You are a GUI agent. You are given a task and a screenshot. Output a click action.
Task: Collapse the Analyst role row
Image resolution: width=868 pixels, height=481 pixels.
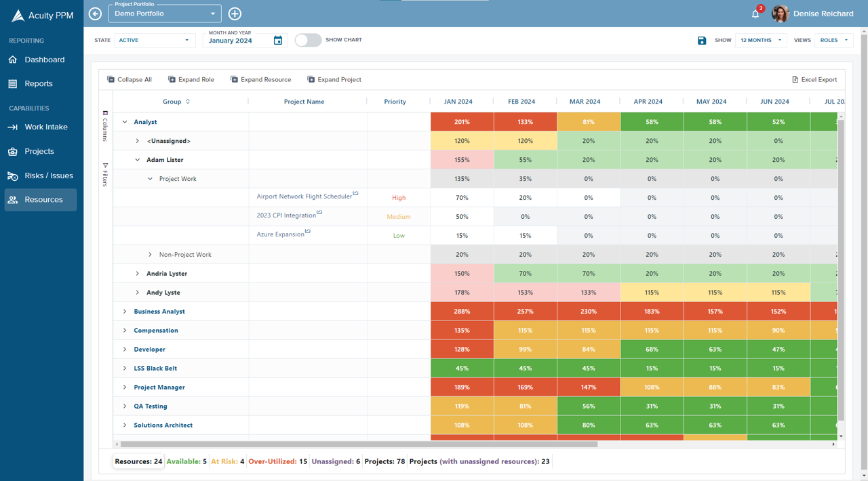tap(125, 122)
